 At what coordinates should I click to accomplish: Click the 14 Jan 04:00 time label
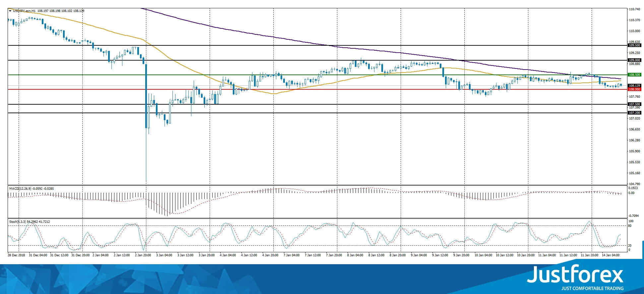611,255
